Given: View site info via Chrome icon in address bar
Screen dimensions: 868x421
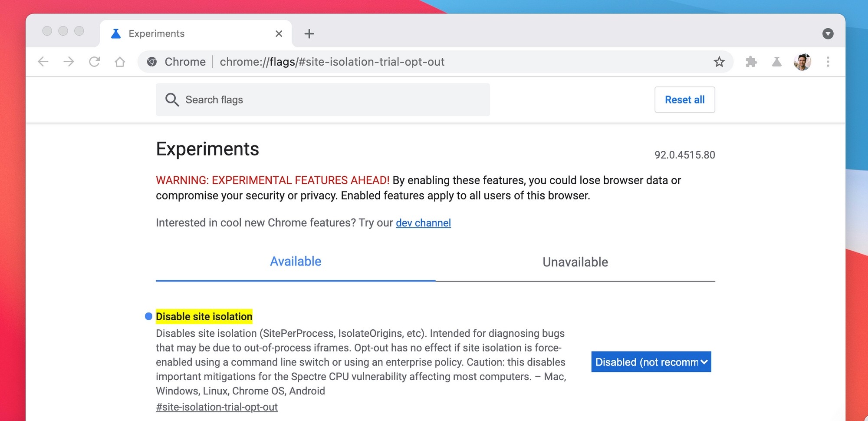Looking at the screenshot, I should [x=152, y=62].
